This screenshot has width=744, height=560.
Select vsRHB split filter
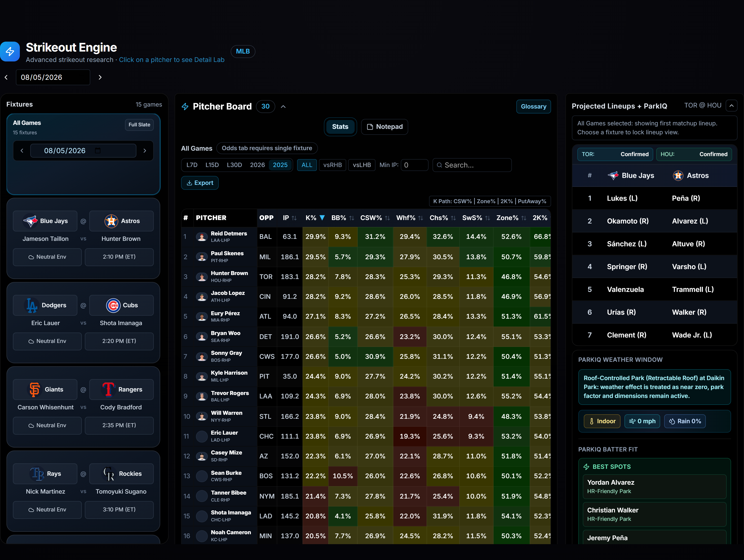[332, 165]
